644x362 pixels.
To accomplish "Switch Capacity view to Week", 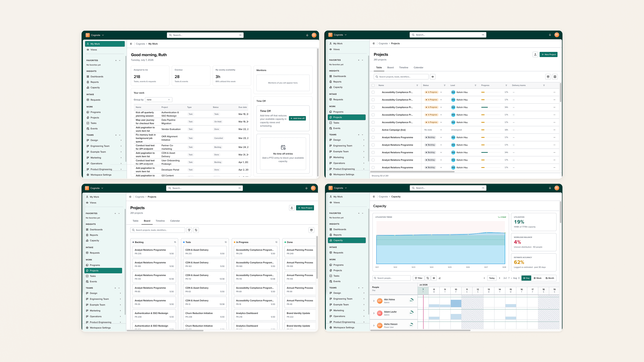I will tap(538, 278).
